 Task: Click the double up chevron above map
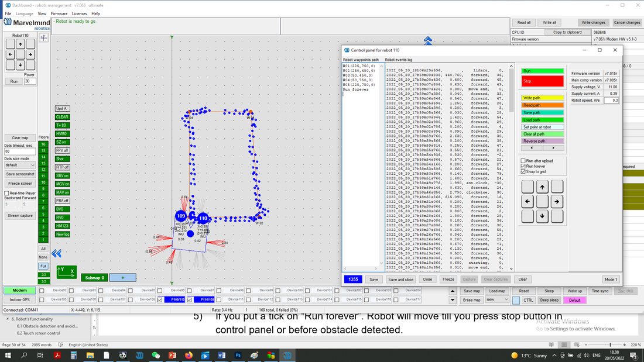(428, 40)
